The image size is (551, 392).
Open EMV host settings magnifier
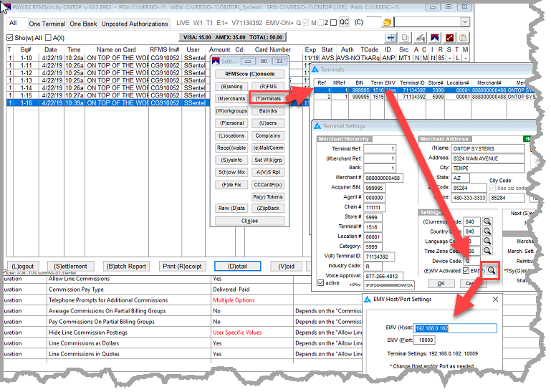click(492, 270)
